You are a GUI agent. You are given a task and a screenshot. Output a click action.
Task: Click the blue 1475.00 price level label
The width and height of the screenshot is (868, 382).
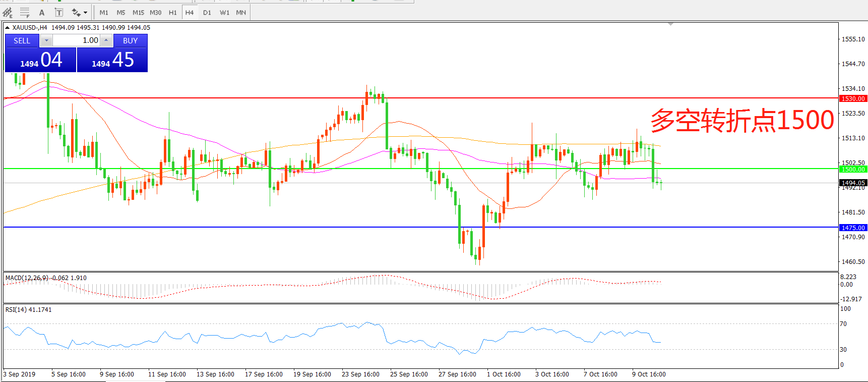[x=853, y=228]
